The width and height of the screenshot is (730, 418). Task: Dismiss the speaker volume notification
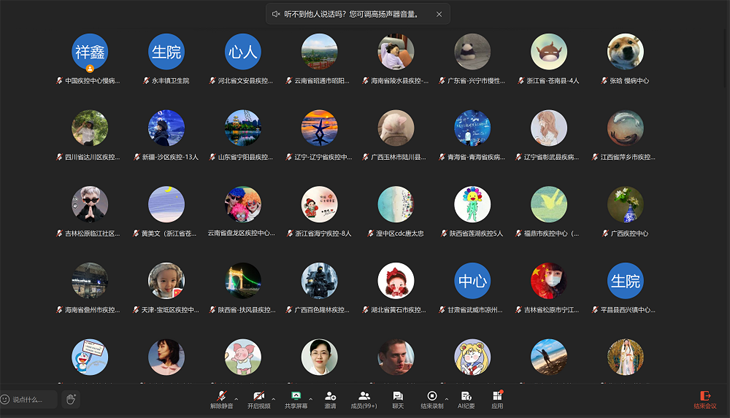coord(439,14)
